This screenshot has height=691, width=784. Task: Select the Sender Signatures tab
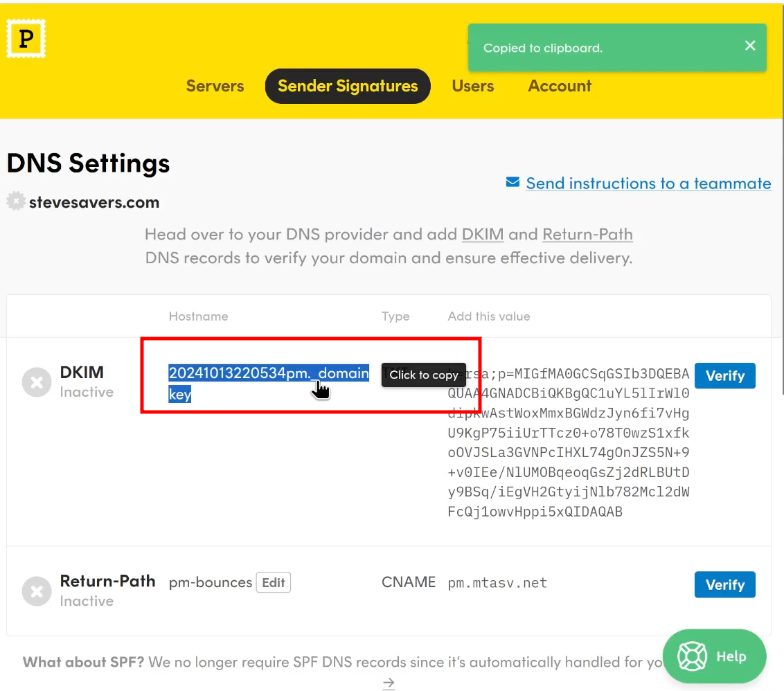pos(348,86)
